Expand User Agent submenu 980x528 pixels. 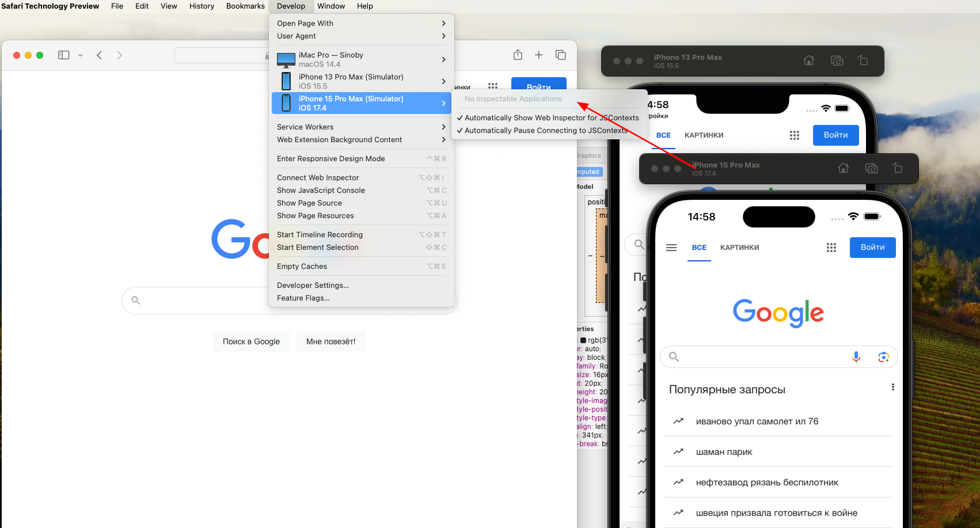(x=362, y=36)
